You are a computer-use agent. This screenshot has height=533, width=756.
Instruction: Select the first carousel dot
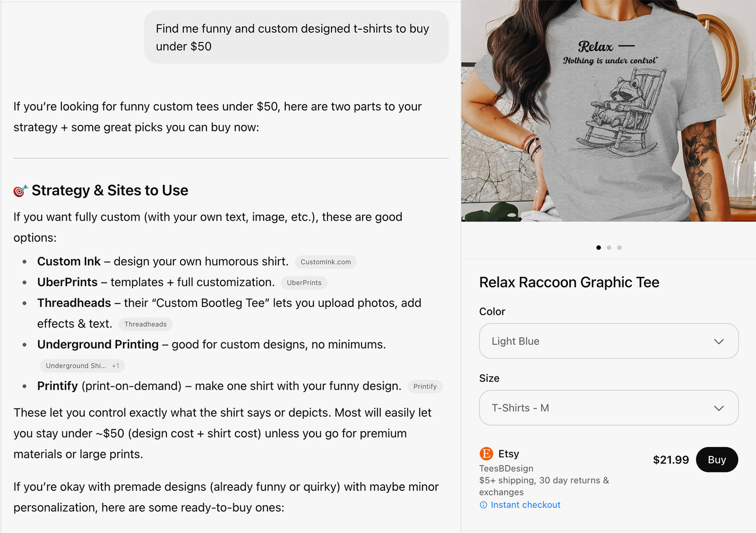(x=599, y=248)
